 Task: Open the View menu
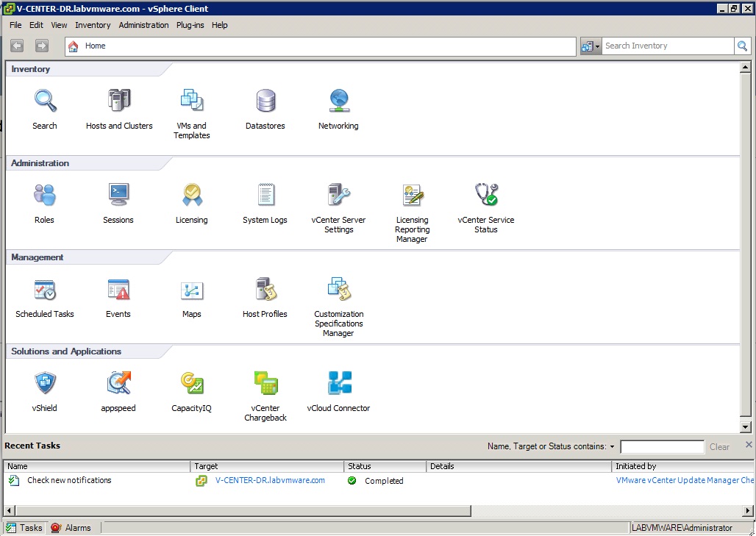(x=59, y=25)
